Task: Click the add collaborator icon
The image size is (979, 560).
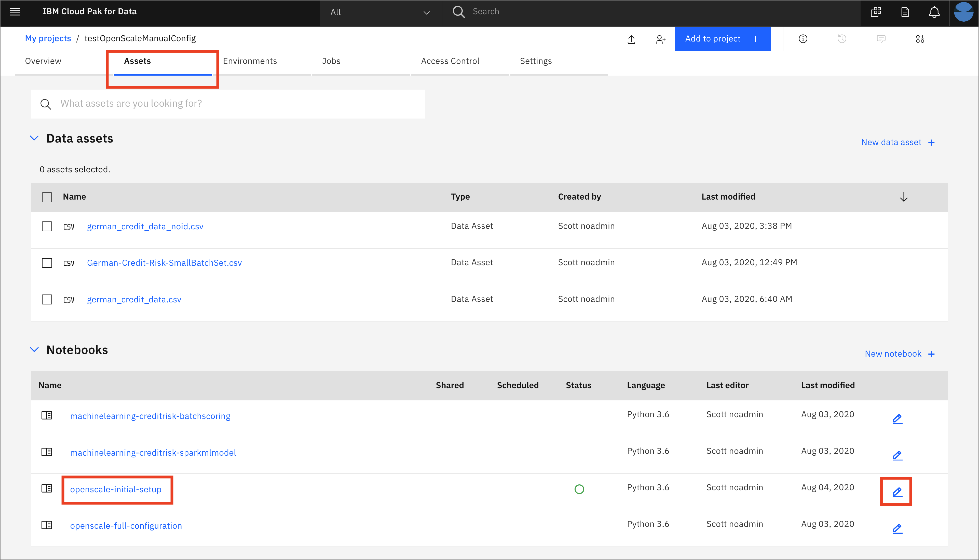Action: [660, 39]
